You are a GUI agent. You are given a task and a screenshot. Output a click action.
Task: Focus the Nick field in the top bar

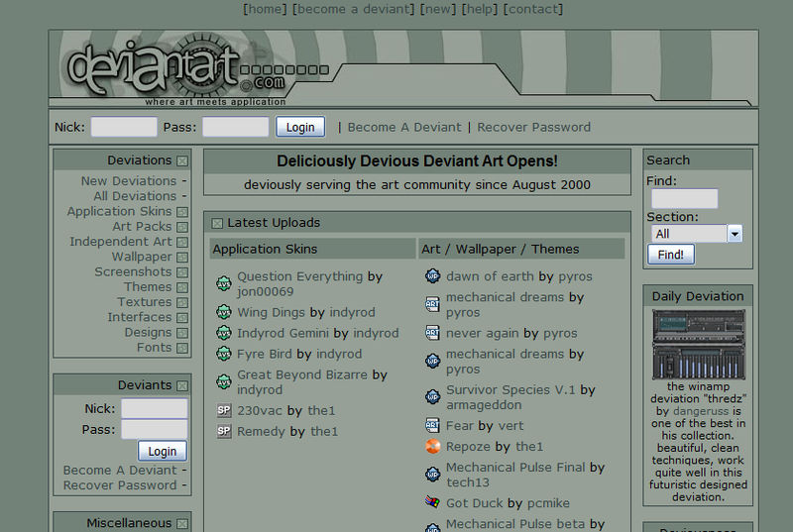[124, 127]
